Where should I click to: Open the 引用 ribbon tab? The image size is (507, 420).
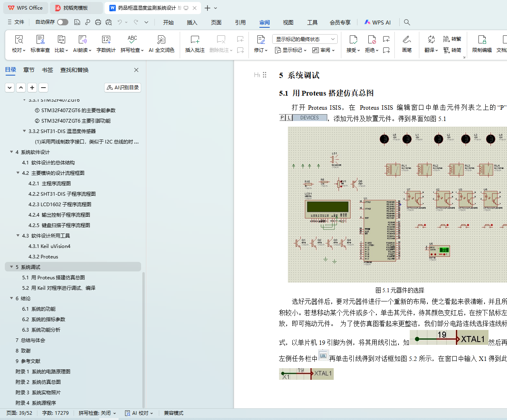tap(240, 23)
